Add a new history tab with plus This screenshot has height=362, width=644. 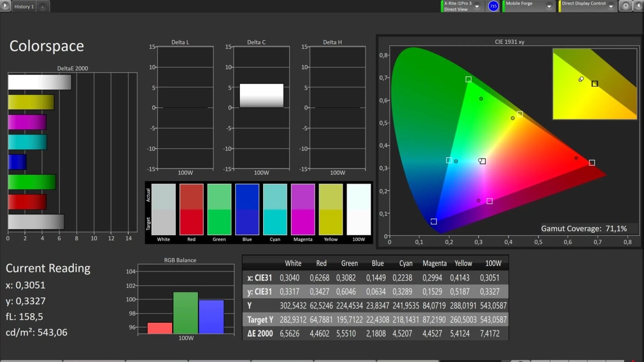tap(42, 7)
